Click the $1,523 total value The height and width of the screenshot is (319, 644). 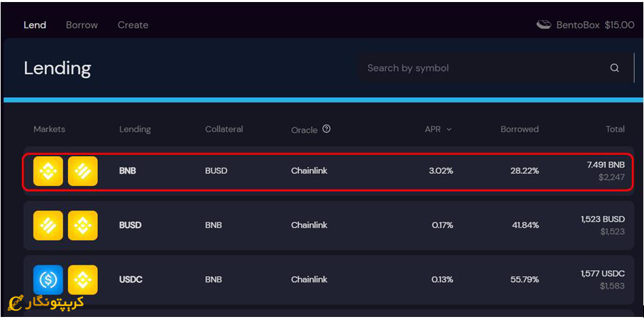612,232
